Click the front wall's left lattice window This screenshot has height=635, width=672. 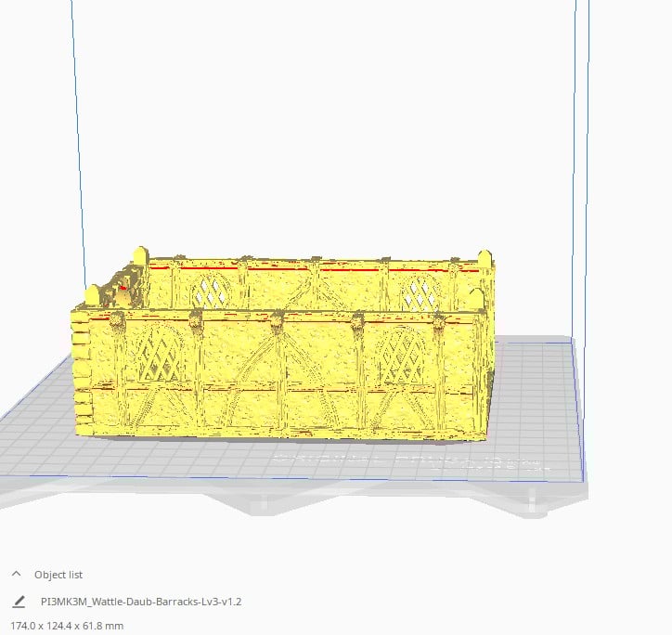click(x=160, y=355)
